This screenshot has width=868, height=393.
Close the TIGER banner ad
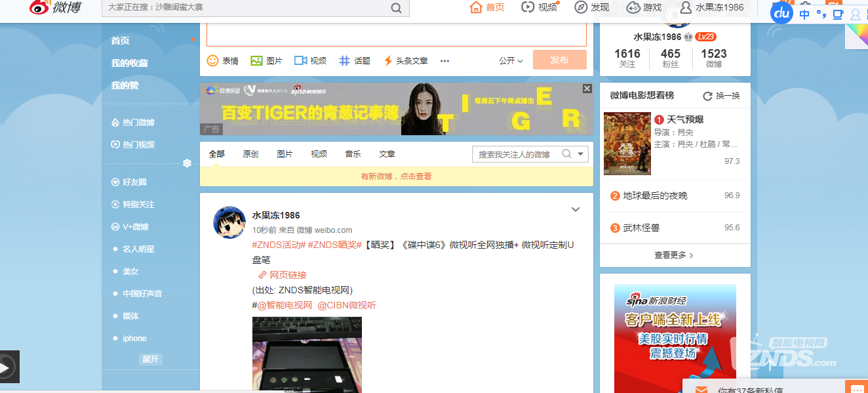587,89
